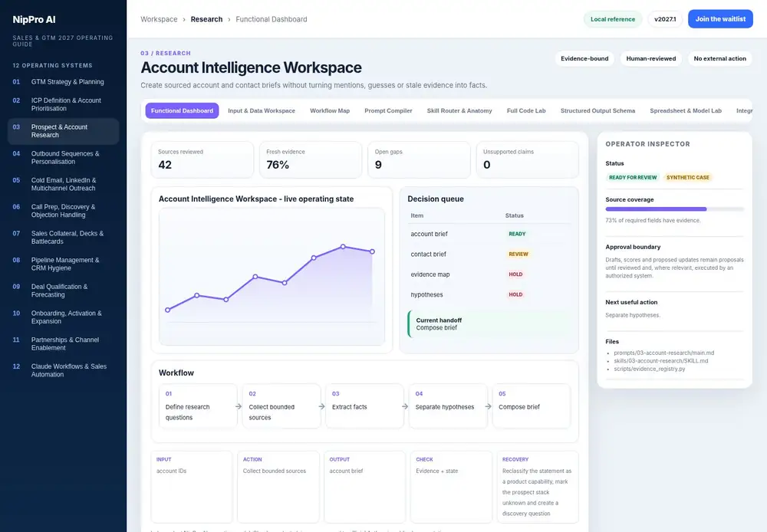Click the READY status badge
The image size is (767, 532).
pyautogui.click(x=517, y=234)
